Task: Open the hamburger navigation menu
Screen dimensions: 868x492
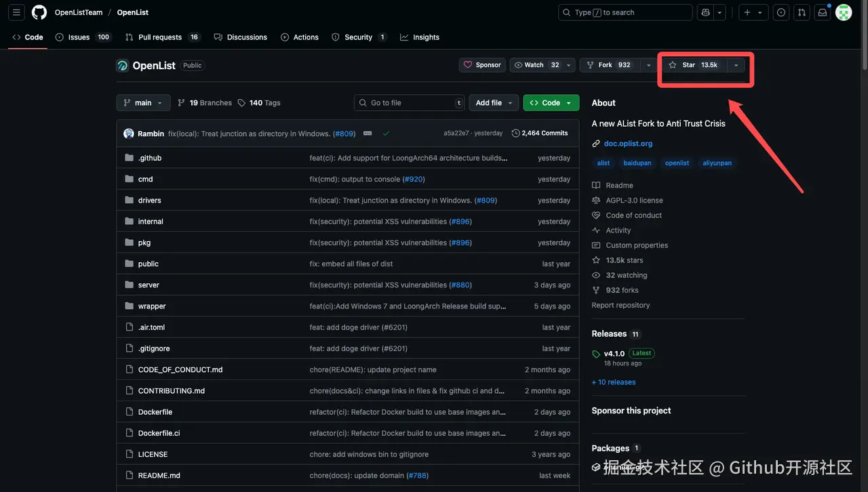Action: pos(17,12)
